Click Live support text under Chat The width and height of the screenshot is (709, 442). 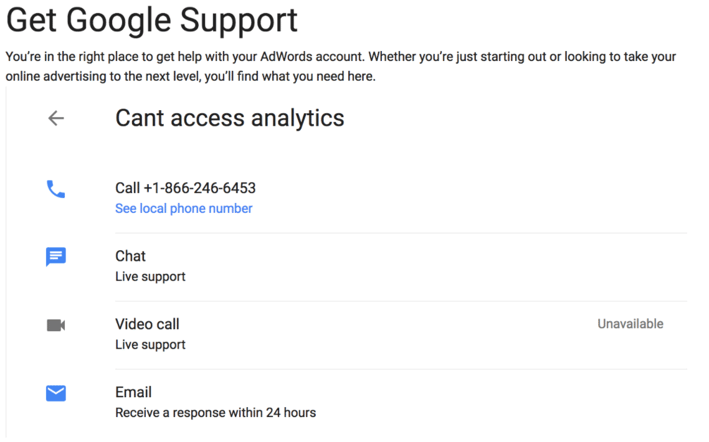pyautogui.click(x=150, y=277)
